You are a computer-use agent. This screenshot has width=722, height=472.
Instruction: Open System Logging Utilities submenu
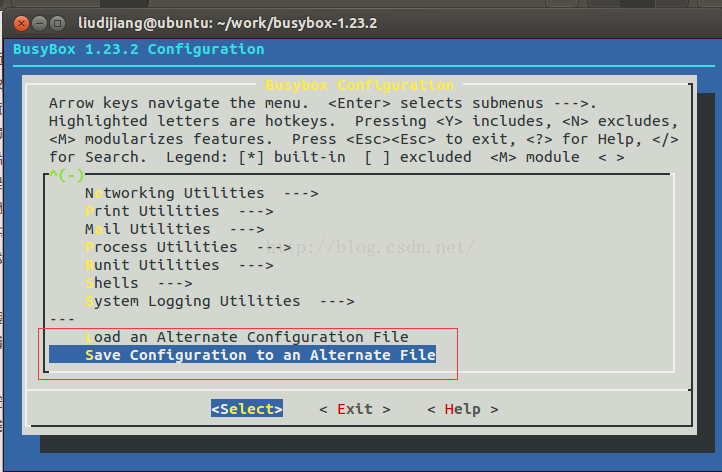click(220, 301)
